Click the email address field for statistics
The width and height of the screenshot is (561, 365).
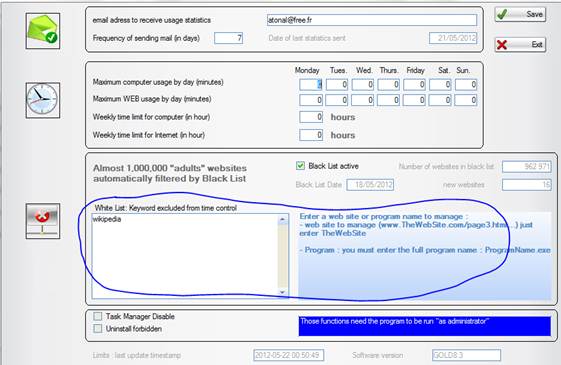point(372,20)
